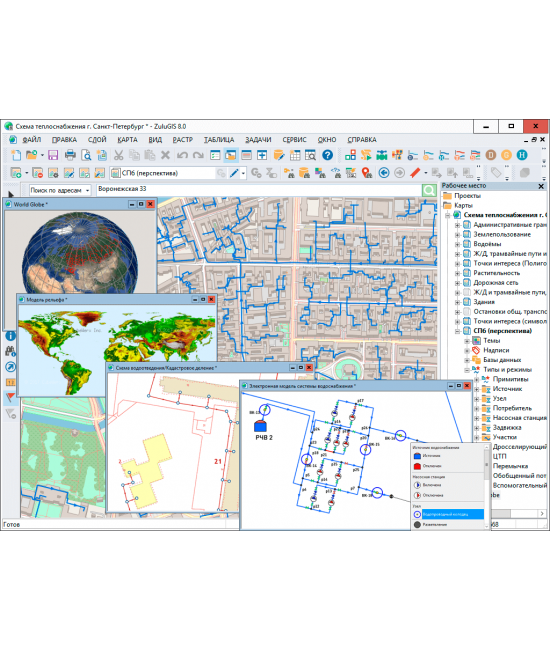
Task: Toggle visibility of the Водоёмы layer icon
Action: [x=467, y=244]
